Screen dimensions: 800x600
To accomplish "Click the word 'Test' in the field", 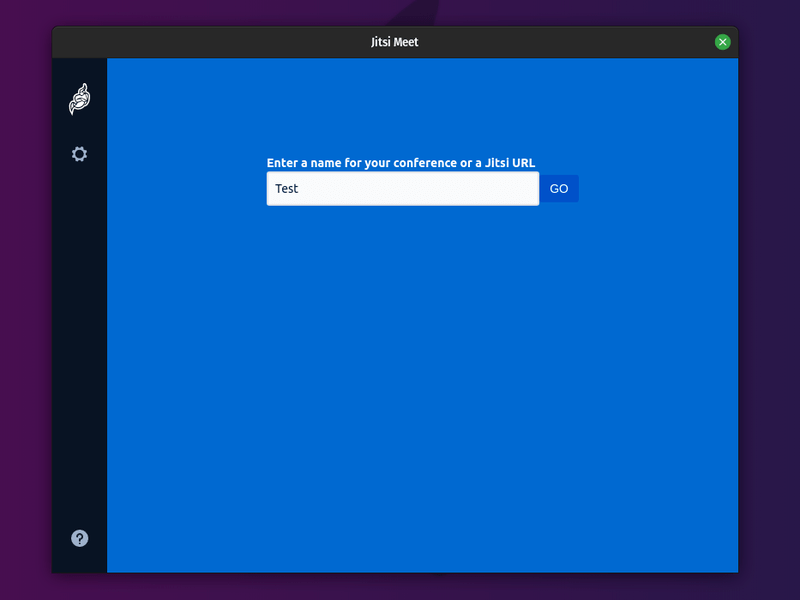I will [287, 189].
